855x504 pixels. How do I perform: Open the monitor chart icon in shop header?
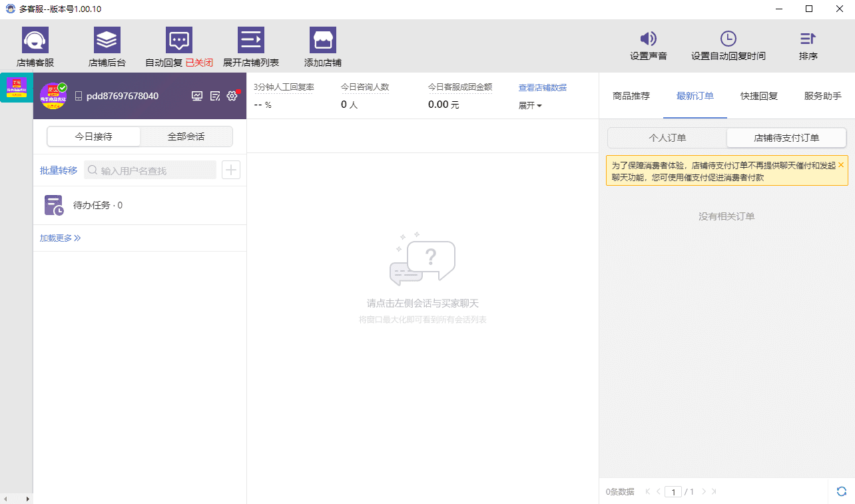click(197, 96)
